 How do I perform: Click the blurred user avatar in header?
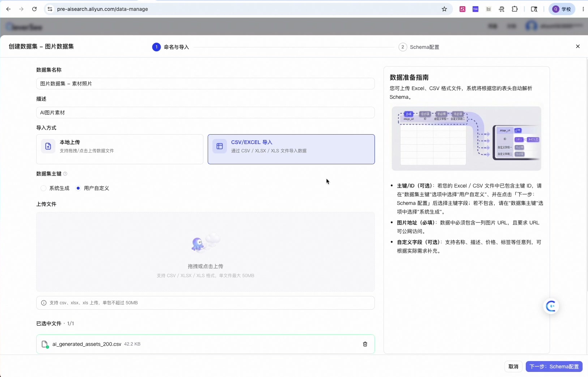531,26
